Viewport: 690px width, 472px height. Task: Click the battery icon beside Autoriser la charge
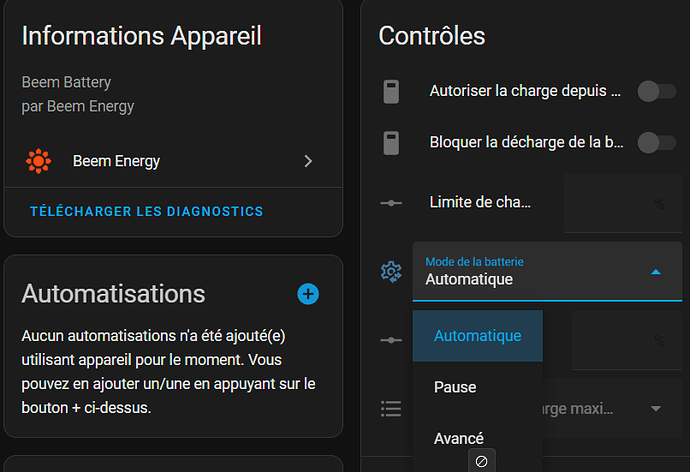click(x=391, y=91)
